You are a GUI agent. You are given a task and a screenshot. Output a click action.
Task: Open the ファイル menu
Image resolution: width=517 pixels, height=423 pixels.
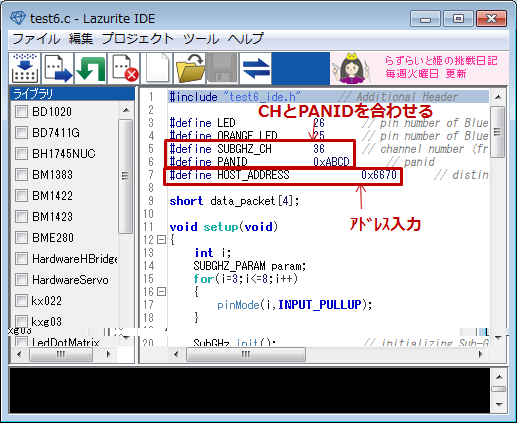click(36, 39)
